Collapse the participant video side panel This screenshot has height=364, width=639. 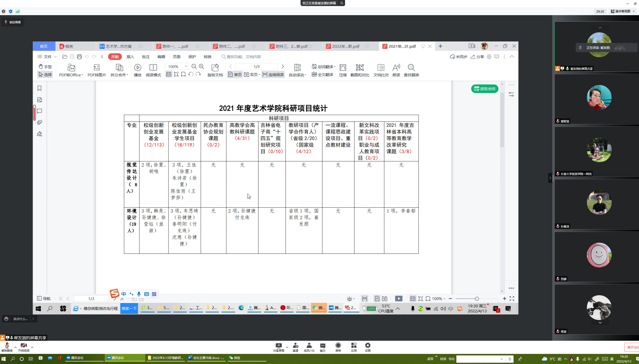550,178
